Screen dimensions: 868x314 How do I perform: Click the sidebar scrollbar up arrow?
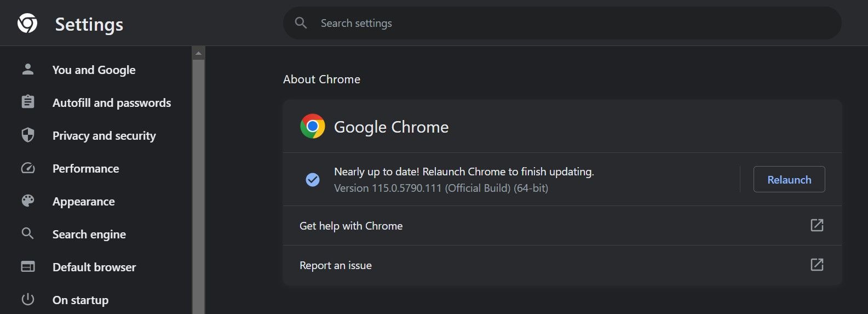pyautogui.click(x=198, y=53)
